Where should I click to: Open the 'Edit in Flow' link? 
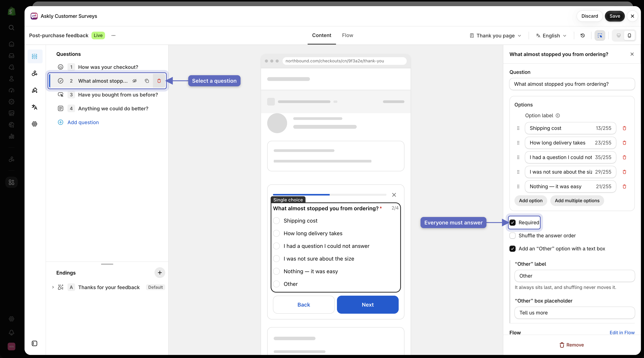point(622,332)
